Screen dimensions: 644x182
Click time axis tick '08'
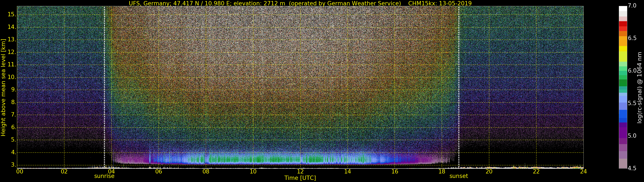[206, 171]
